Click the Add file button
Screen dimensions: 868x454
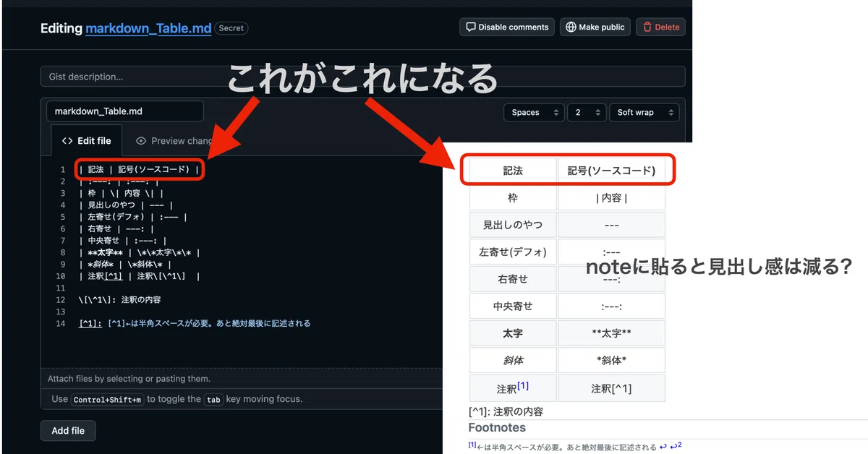click(x=68, y=430)
